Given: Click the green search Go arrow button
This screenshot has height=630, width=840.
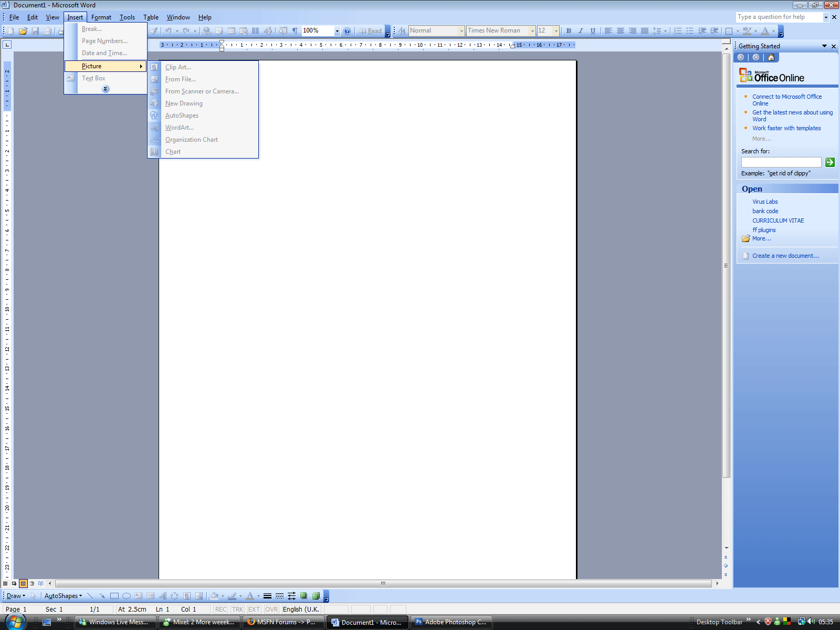Looking at the screenshot, I should pos(830,162).
